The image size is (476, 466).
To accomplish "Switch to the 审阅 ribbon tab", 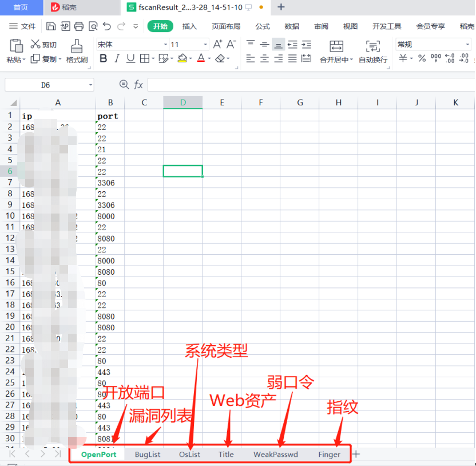I will [321, 26].
